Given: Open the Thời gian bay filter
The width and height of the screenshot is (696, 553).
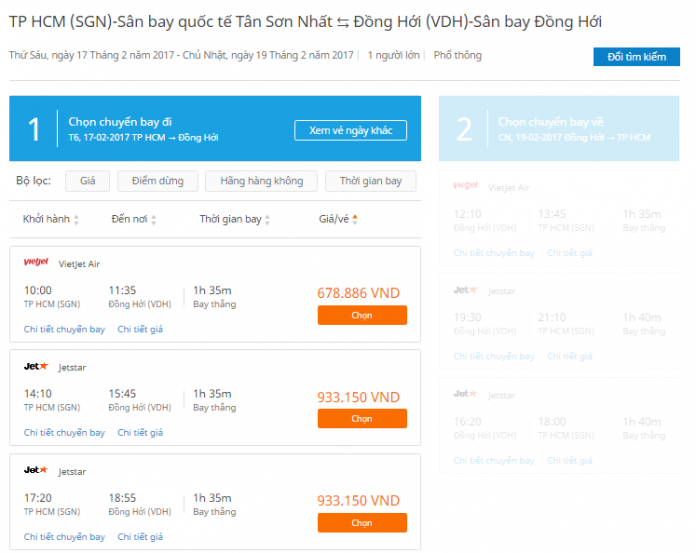Looking at the screenshot, I should coord(371,181).
